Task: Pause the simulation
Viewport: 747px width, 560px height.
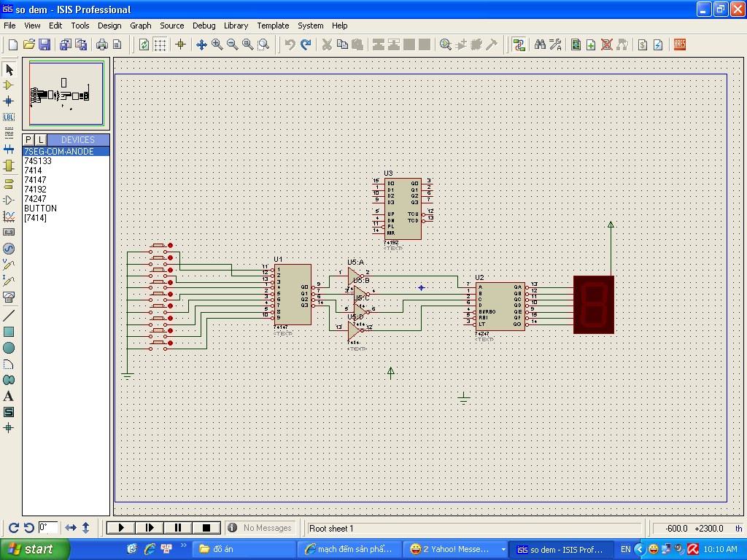Action: 178,527
